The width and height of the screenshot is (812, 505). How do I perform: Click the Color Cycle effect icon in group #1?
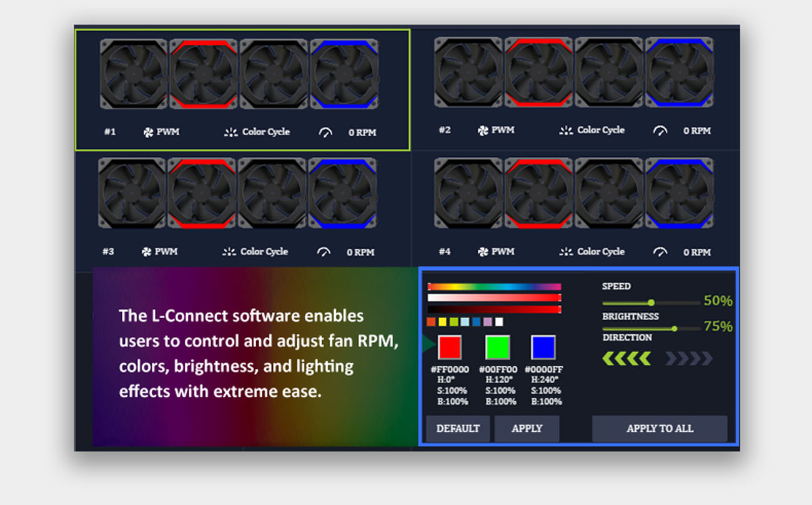(231, 132)
